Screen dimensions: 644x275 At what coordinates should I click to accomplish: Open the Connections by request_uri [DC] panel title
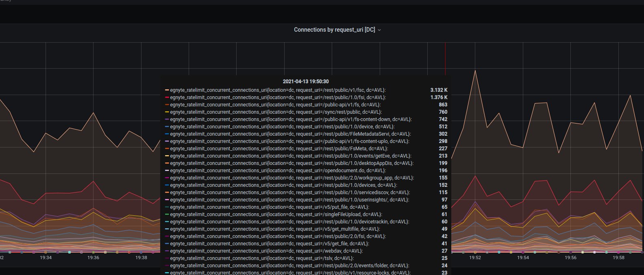pyautogui.click(x=334, y=30)
